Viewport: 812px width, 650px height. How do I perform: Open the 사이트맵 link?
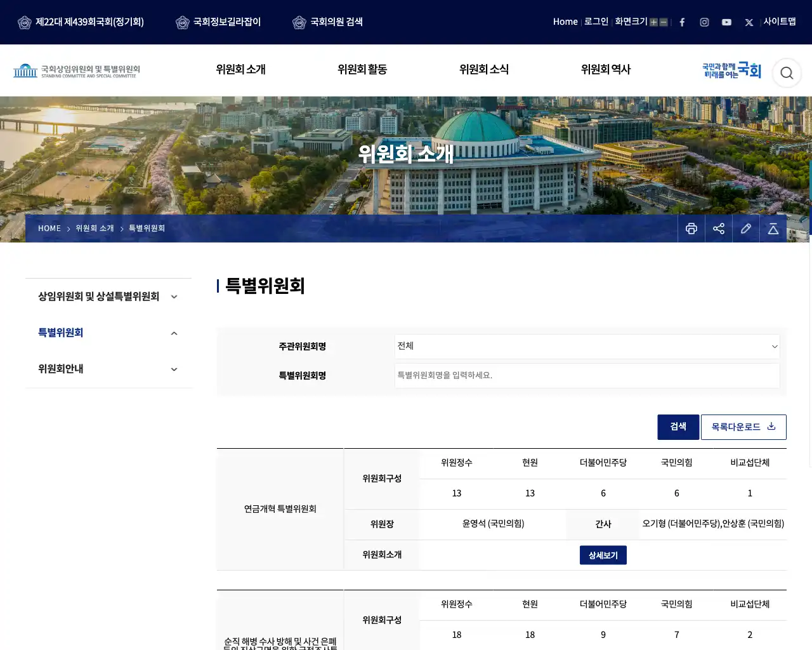(x=780, y=22)
